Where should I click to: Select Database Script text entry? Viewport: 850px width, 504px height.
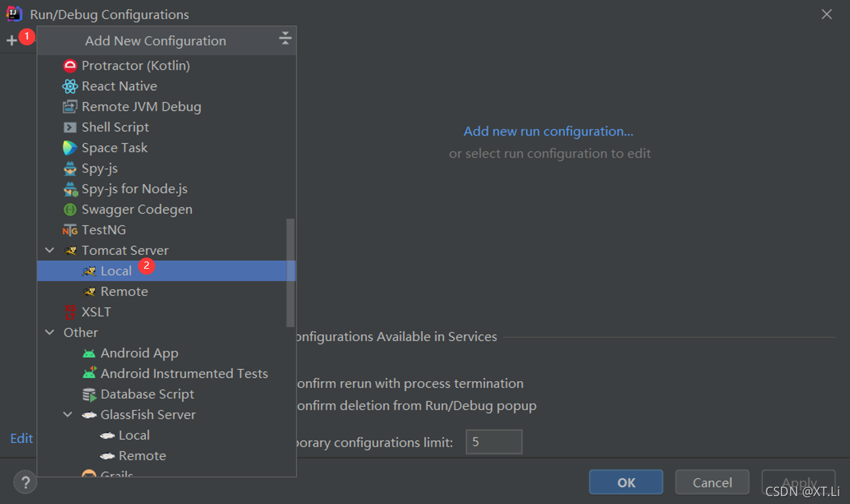[x=147, y=394]
